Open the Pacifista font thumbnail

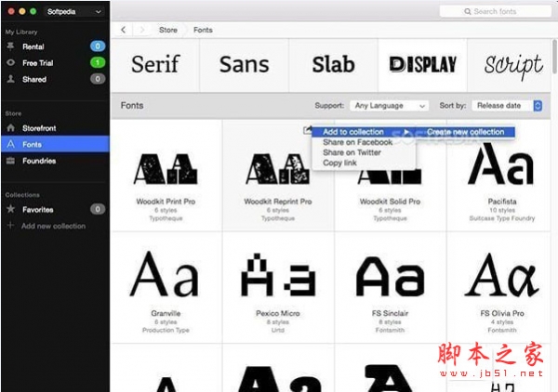[501, 163]
